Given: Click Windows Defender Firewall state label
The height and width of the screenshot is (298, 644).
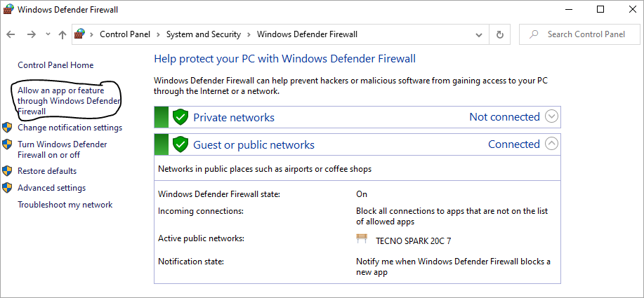Looking at the screenshot, I should [x=219, y=194].
